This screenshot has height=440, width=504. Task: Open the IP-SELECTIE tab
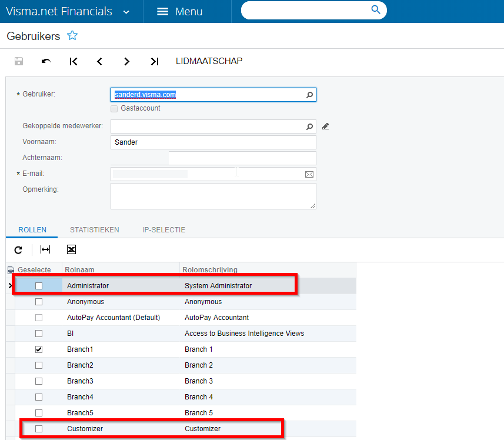click(163, 230)
